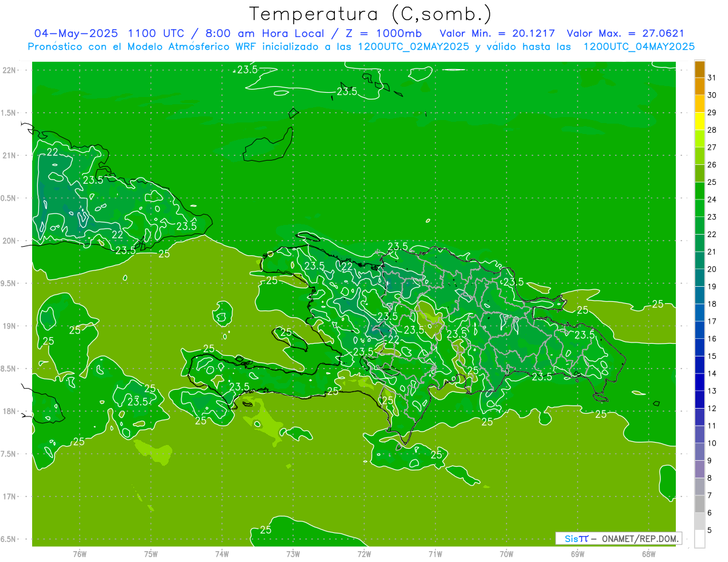
Task: Click the '1200UTC_04MAY2025' valid-until time text
Action: (x=639, y=46)
